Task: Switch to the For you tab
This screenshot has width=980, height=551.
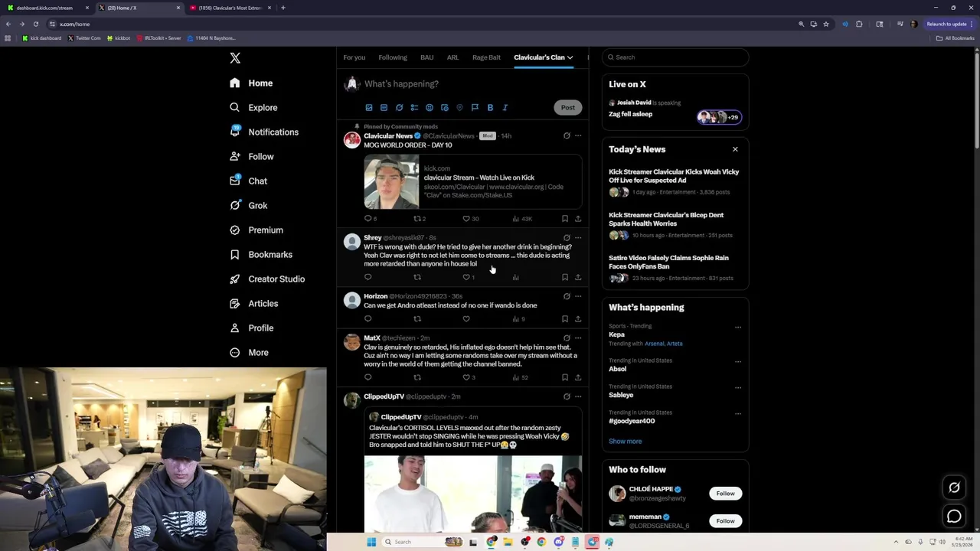Action: pyautogui.click(x=354, y=57)
